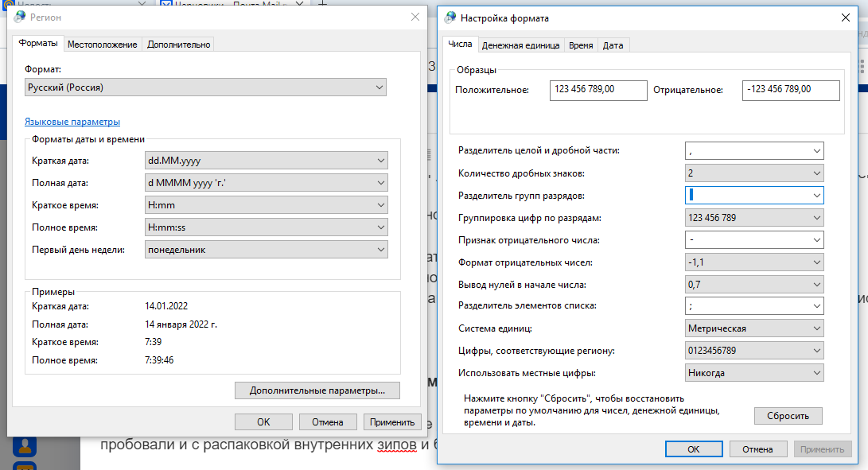
Task: Click the Сбросить button
Action: pos(788,416)
